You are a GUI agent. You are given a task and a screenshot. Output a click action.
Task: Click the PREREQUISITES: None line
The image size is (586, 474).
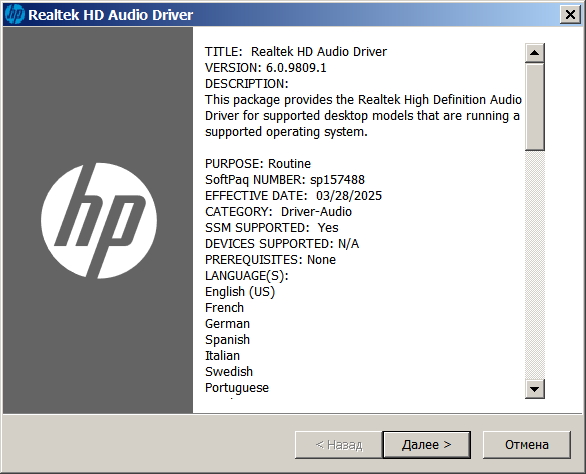(271, 260)
